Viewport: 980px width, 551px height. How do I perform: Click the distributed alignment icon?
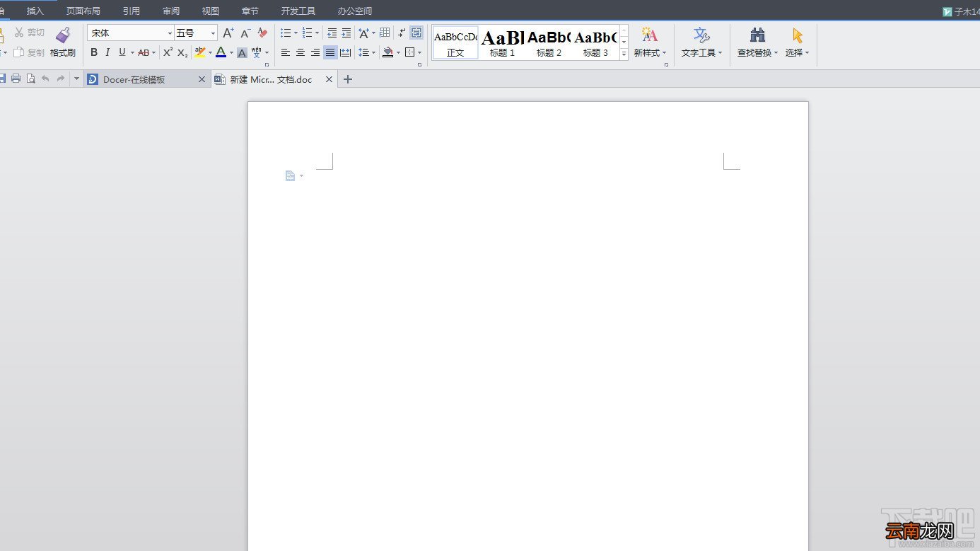pyautogui.click(x=345, y=52)
